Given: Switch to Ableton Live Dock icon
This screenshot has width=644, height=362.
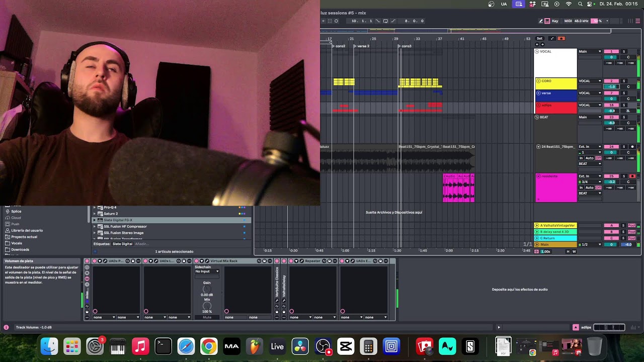Looking at the screenshot, I should [277, 346].
